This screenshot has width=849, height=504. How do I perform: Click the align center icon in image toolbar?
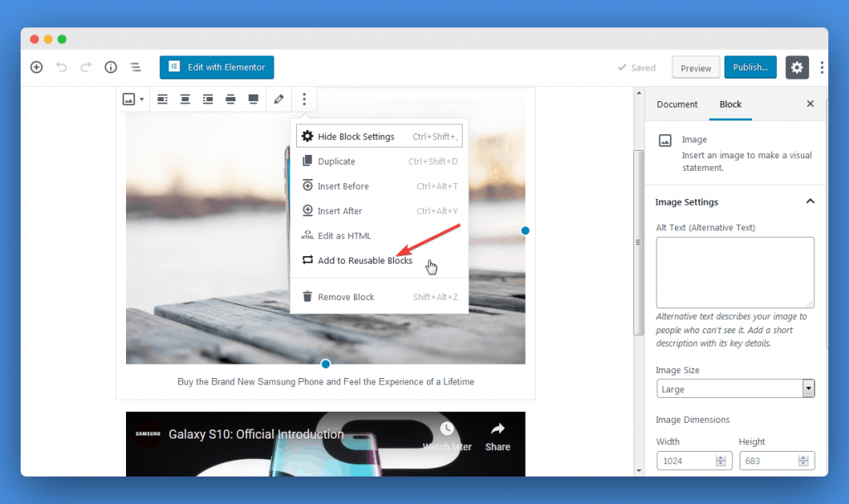pyautogui.click(x=185, y=99)
